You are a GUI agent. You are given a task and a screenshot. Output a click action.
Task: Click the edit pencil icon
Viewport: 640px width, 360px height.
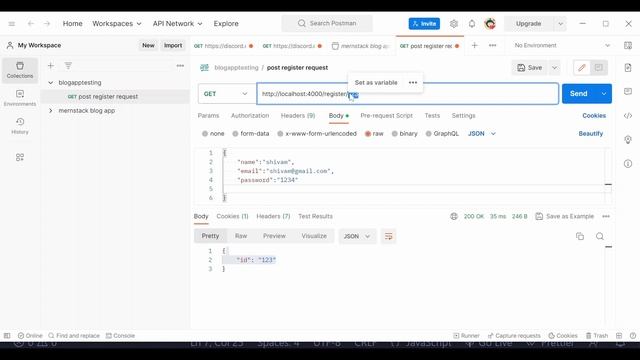tap(582, 68)
